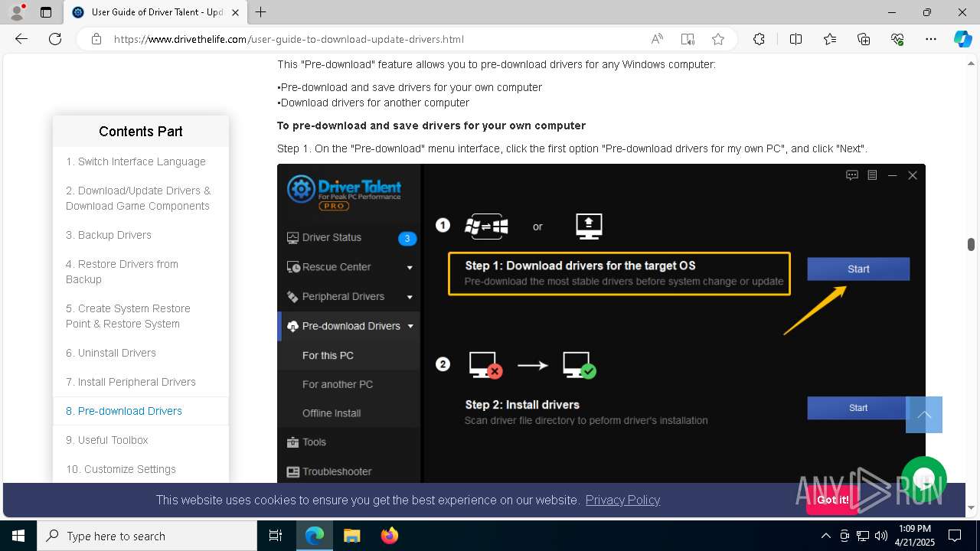Open the volume speaker tray icon

point(880,536)
